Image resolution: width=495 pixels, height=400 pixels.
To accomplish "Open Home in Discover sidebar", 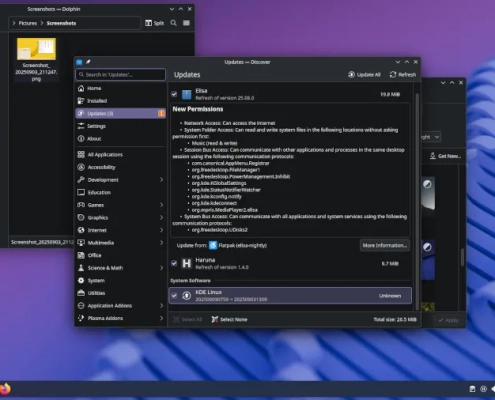I will [x=120, y=88].
